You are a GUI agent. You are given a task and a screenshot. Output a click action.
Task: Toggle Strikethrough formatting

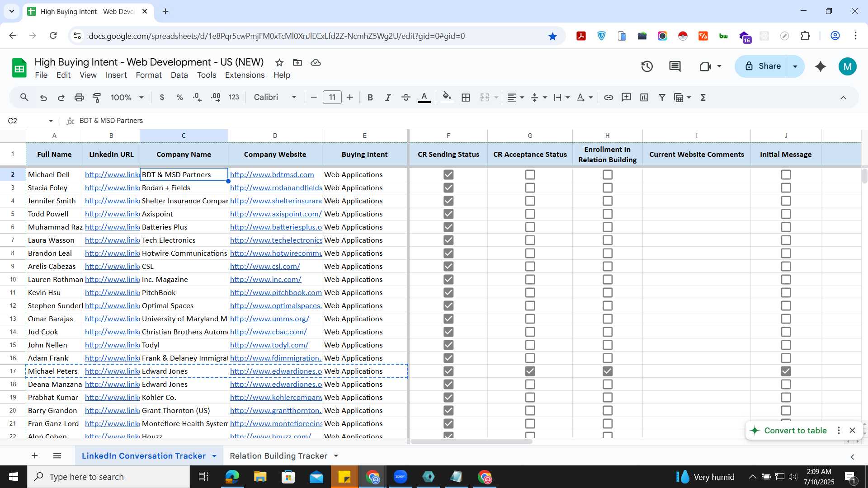(x=406, y=98)
